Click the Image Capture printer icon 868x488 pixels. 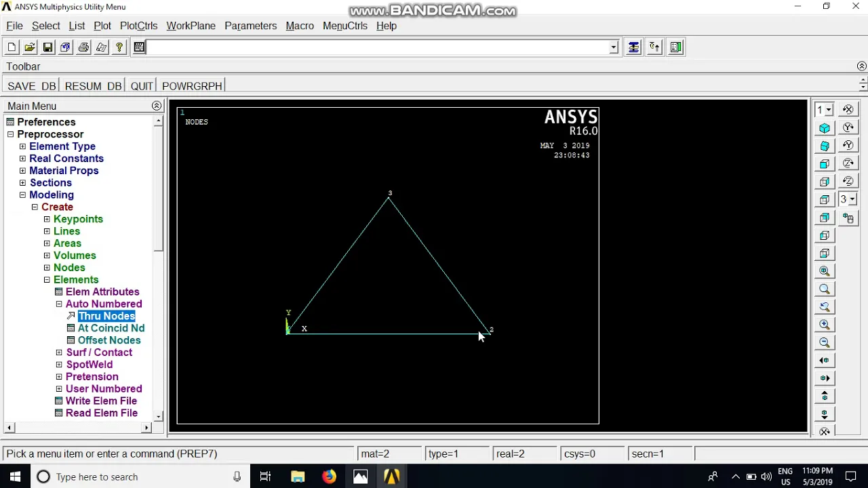click(83, 47)
